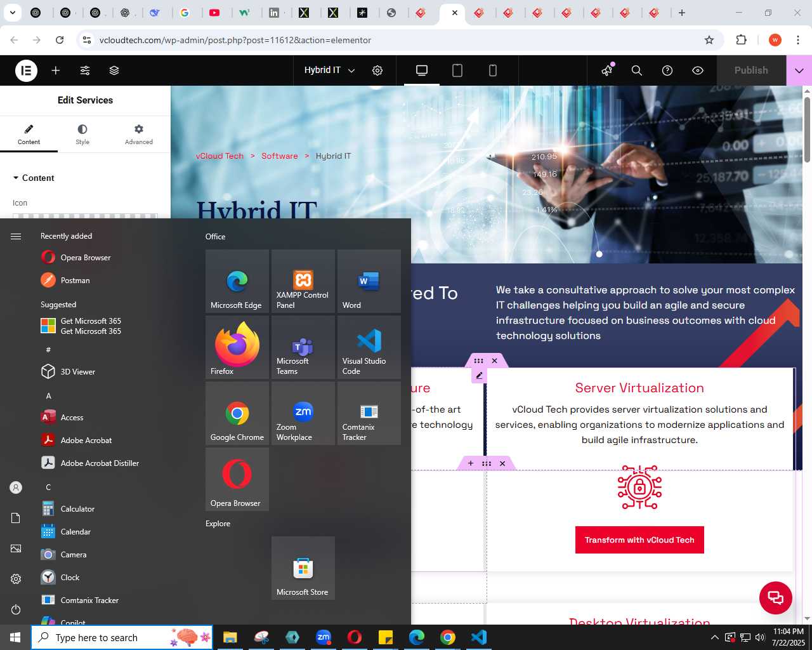Open Settings gear in Start menu sidebar
The image size is (812, 650).
[x=16, y=579]
